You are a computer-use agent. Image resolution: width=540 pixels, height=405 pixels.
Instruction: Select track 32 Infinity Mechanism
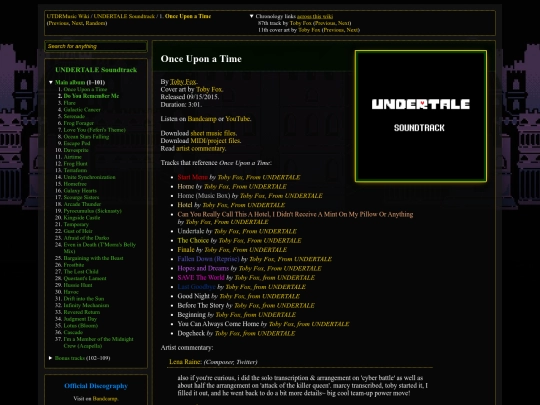pos(86,305)
